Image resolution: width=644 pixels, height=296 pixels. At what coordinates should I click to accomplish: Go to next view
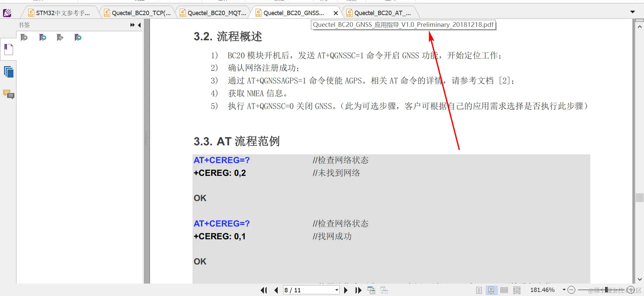(x=384, y=290)
